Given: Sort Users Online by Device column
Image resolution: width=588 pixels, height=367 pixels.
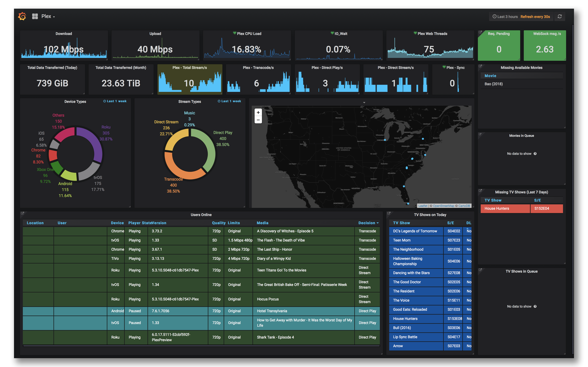Looking at the screenshot, I should [117, 223].
